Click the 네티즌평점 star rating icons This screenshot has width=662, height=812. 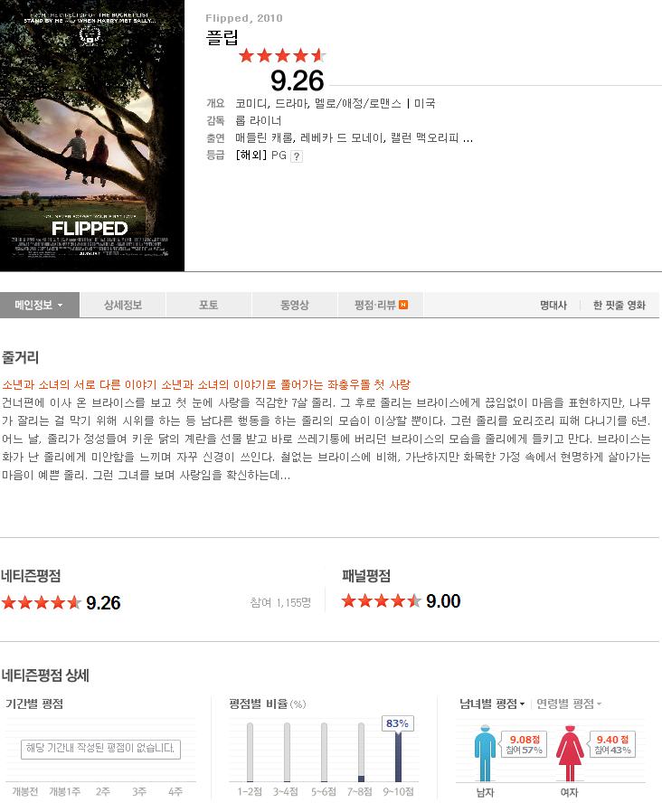tap(42, 602)
